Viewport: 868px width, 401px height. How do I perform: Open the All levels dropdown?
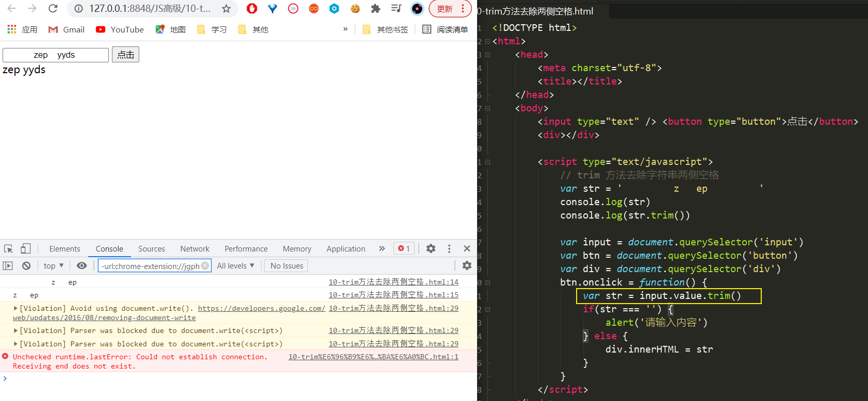click(x=236, y=266)
